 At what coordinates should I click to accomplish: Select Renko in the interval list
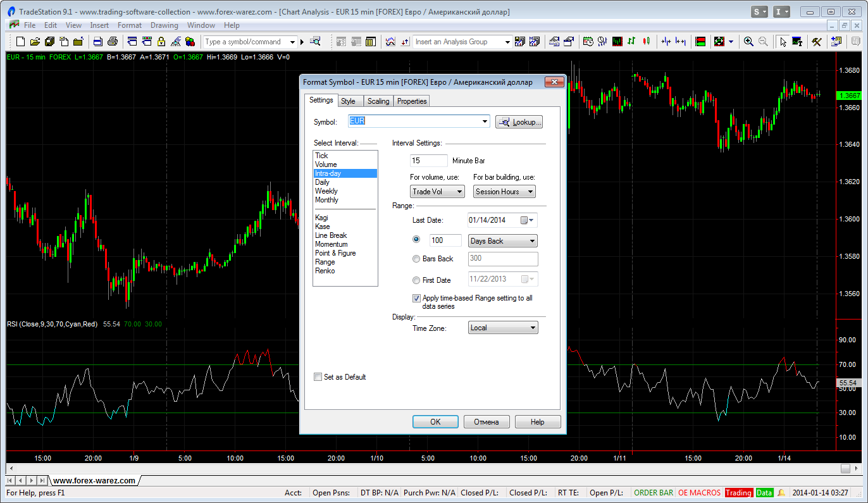(x=325, y=271)
